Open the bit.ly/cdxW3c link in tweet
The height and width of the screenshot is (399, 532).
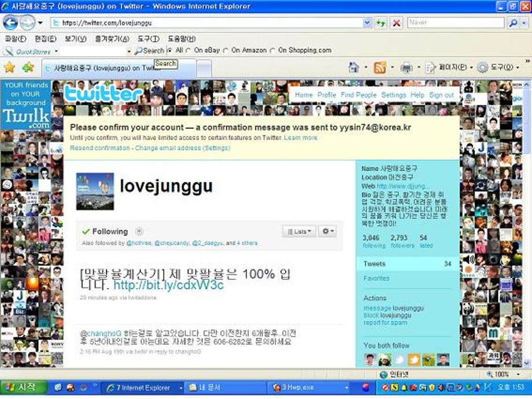point(168,285)
